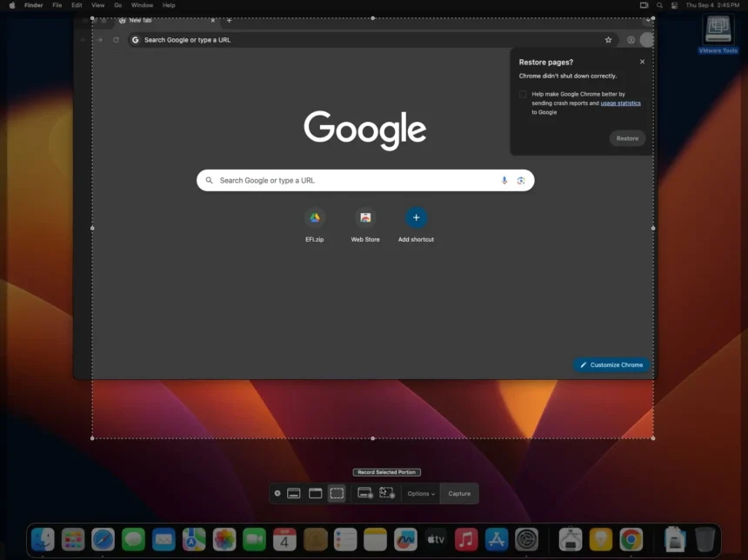
Task: Select Capture Selected Portion mode
Action: pos(337,493)
